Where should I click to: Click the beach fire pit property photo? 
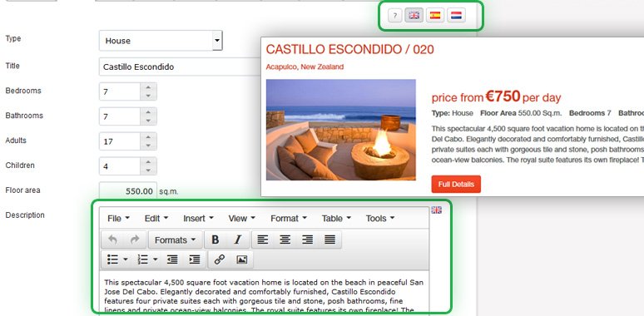[341, 130]
